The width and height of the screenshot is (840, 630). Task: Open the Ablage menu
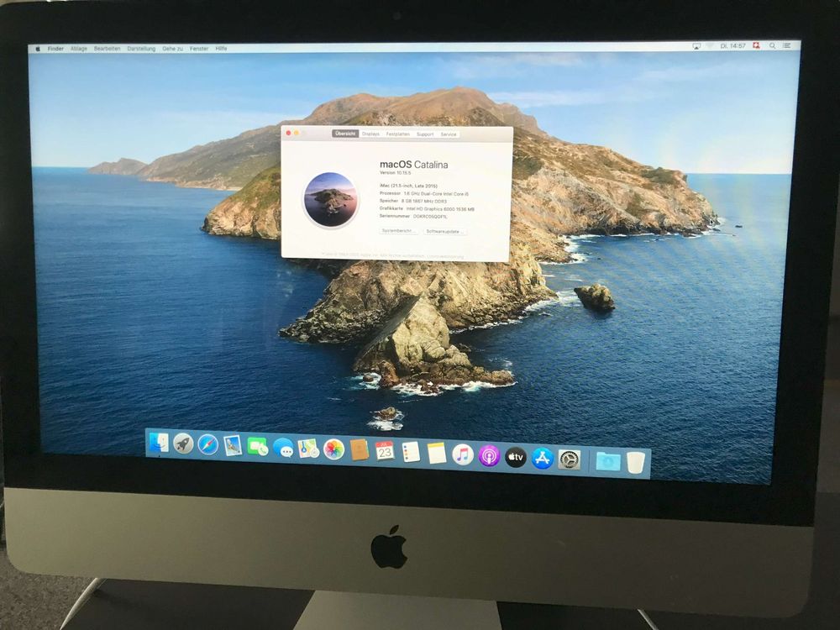click(79, 49)
